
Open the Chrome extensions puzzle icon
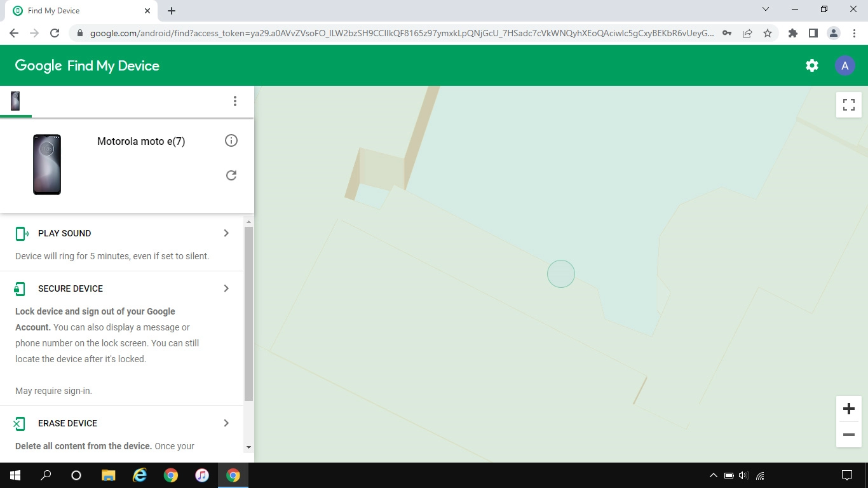point(792,33)
